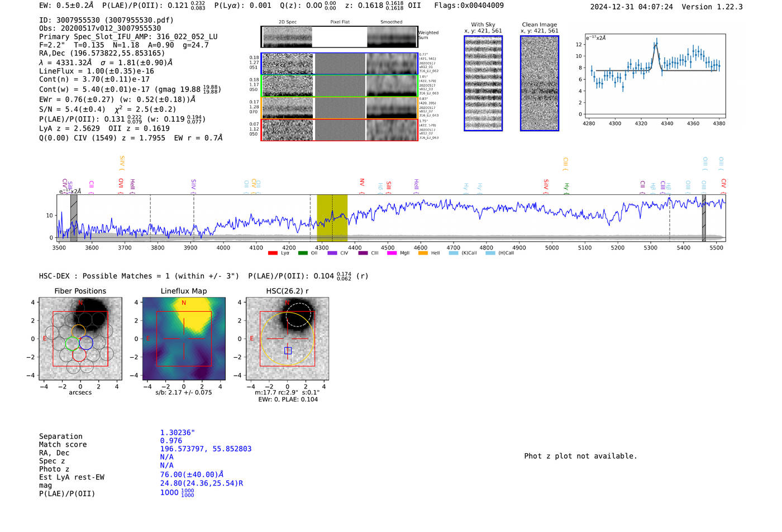Click the blue fiber circle in Fiber Positions
The height and width of the screenshot is (532, 782).
pos(86,343)
